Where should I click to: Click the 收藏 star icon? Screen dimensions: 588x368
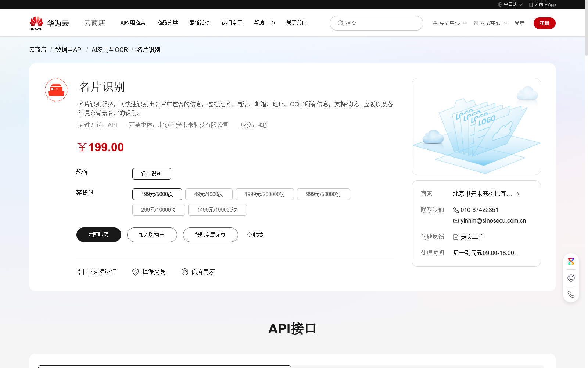[250, 235]
